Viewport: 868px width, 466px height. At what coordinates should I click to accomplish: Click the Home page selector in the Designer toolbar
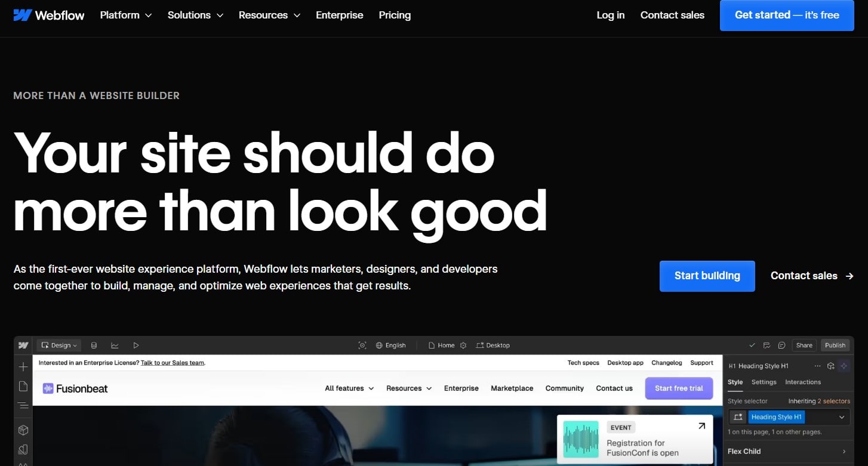[x=442, y=345]
